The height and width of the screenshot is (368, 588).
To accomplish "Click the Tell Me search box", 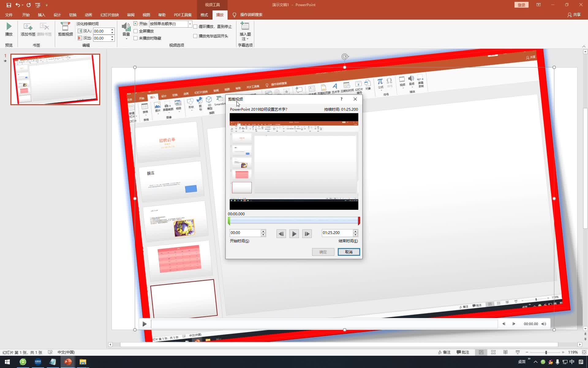I will pos(251,15).
